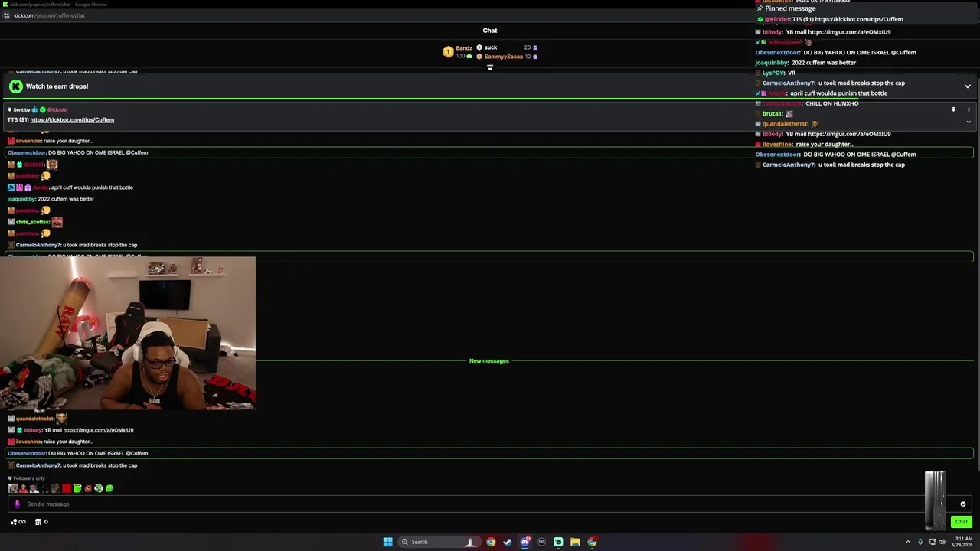The height and width of the screenshot is (551, 980).
Task: Select SammyySosaa on the gift leaderboard
Action: point(503,57)
